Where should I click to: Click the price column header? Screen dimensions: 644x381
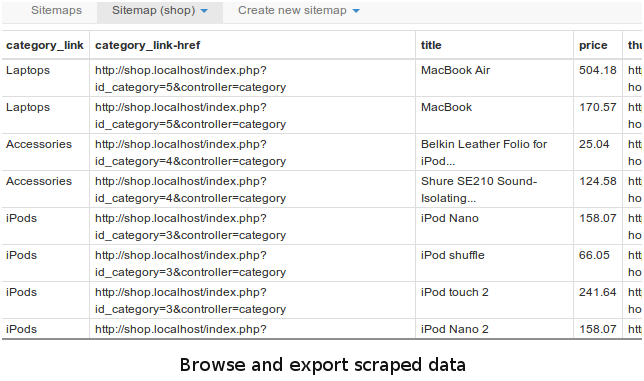coord(593,46)
